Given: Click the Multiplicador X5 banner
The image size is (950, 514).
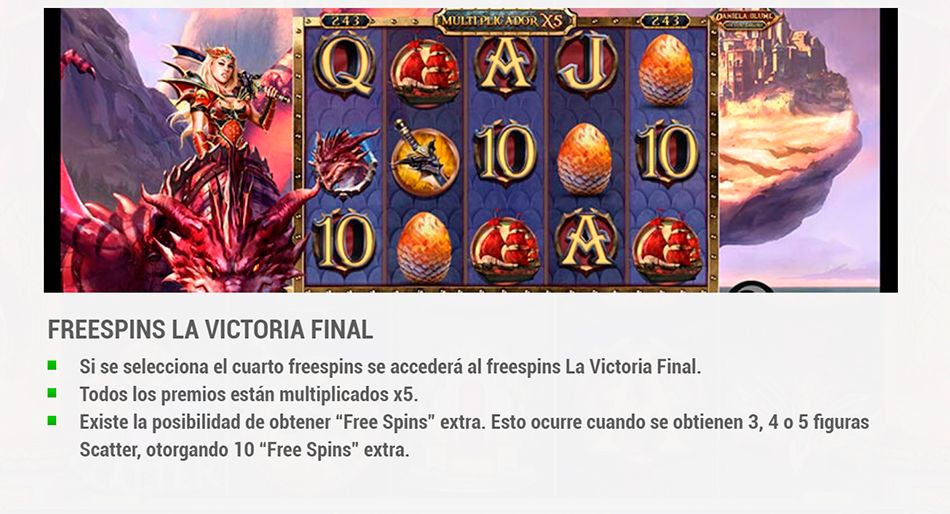Looking at the screenshot, I should pos(504,21).
